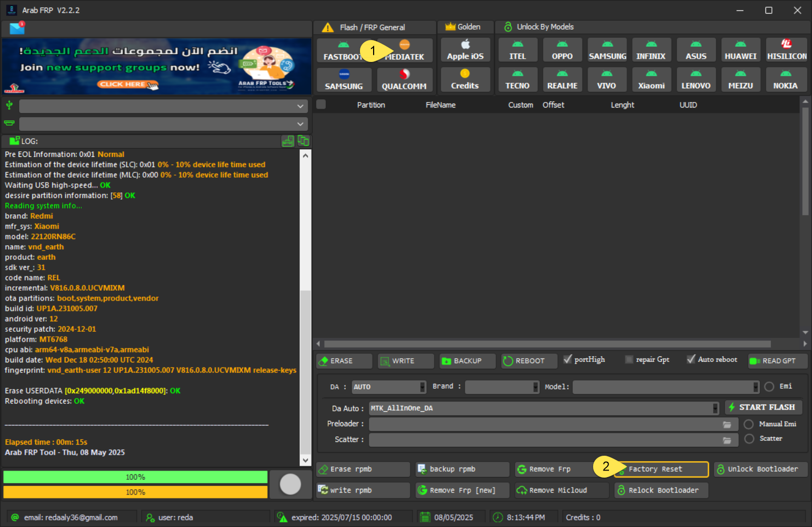The width and height of the screenshot is (812, 527).
Task: Toggle the portHigh checkbox
Action: (x=568, y=359)
